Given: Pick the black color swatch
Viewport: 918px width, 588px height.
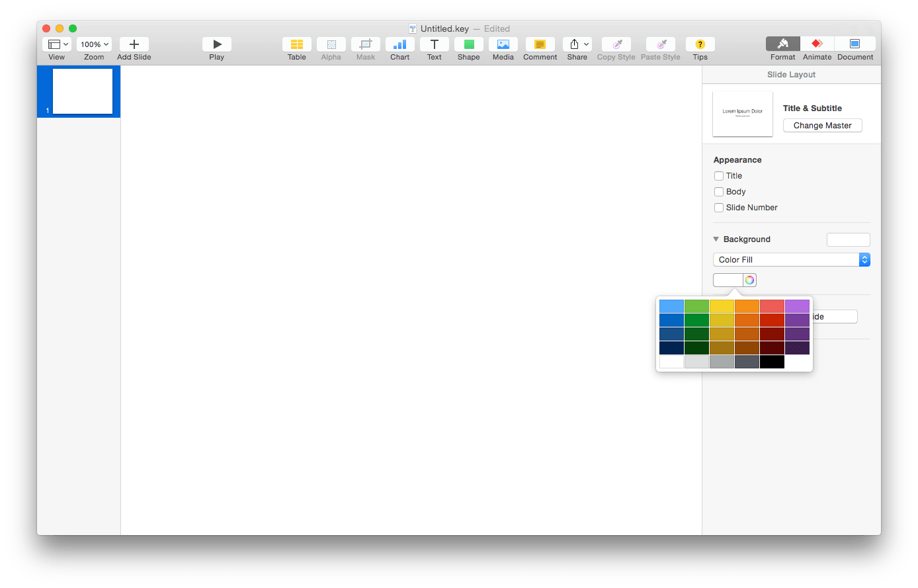Looking at the screenshot, I should [x=772, y=361].
